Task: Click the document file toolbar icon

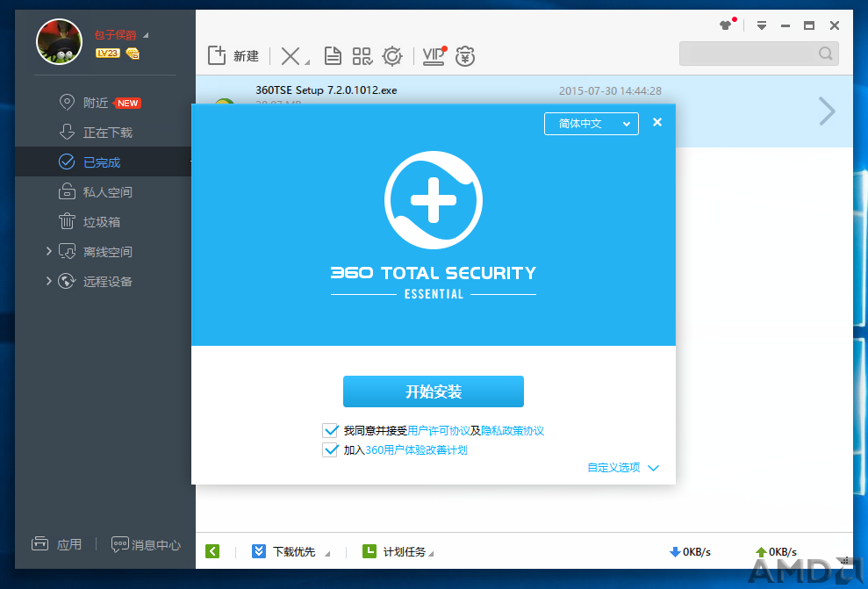Action: point(333,56)
